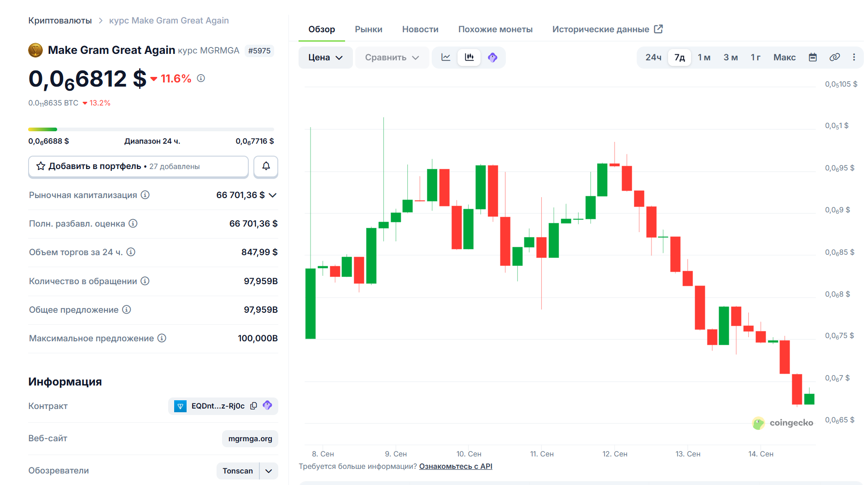Click the 24h low value 0,0₆6688 $
Image resolution: width=868 pixels, height=485 pixels.
pyautogui.click(x=49, y=141)
